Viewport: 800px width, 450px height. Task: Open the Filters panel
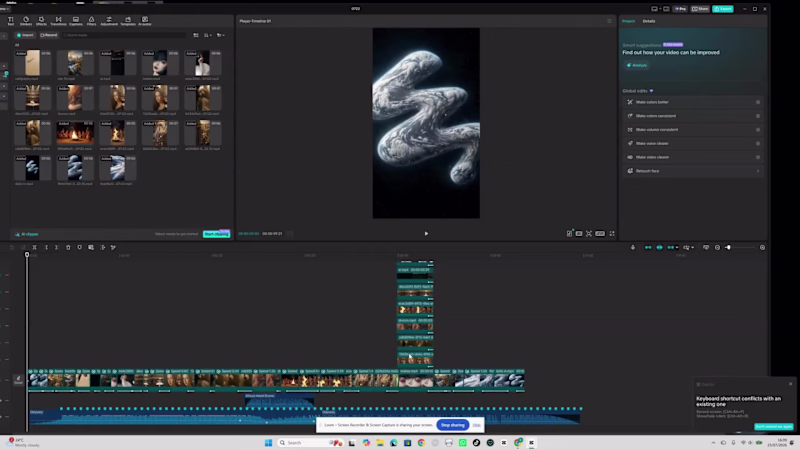91,20
